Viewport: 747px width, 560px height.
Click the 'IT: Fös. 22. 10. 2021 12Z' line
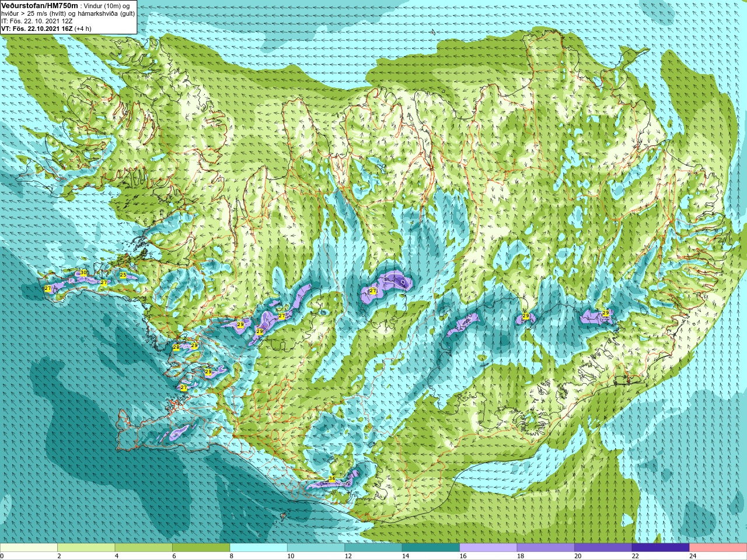tap(37, 21)
